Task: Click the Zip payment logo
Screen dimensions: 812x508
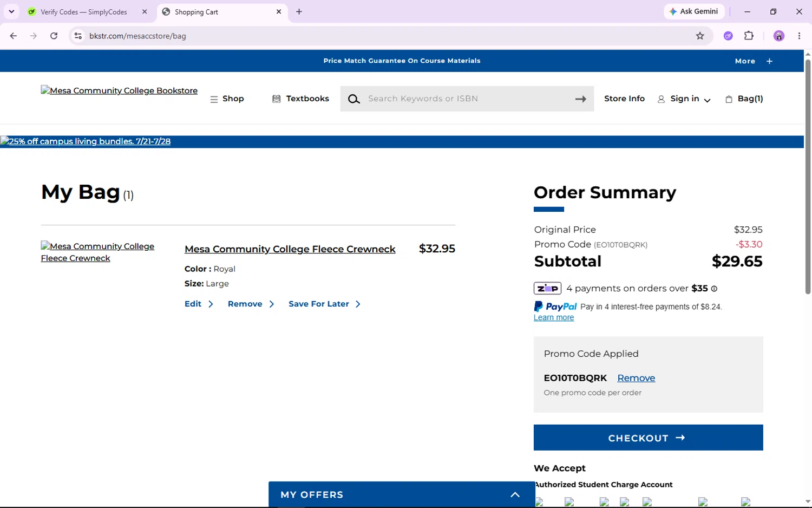Action: coord(547,288)
